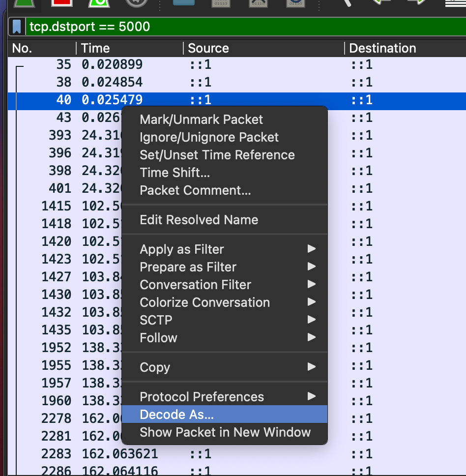The width and height of the screenshot is (466, 476).
Task: Expand the Apply as Filter submenu arrow
Action: (x=312, y=249)
